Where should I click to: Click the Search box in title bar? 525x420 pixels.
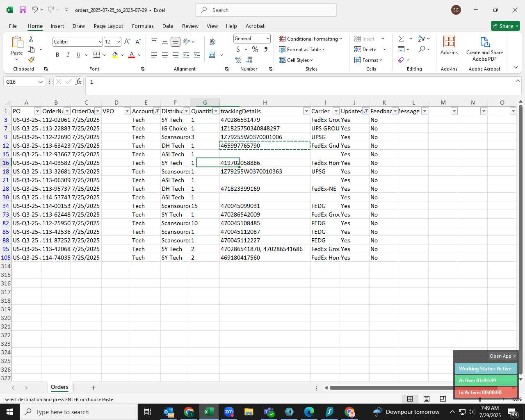[266, 10]
